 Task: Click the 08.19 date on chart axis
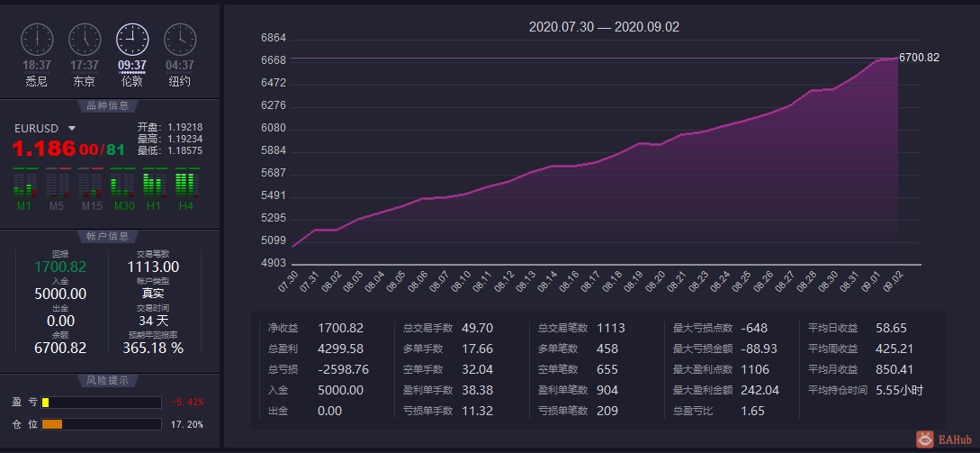click(634, 280)
